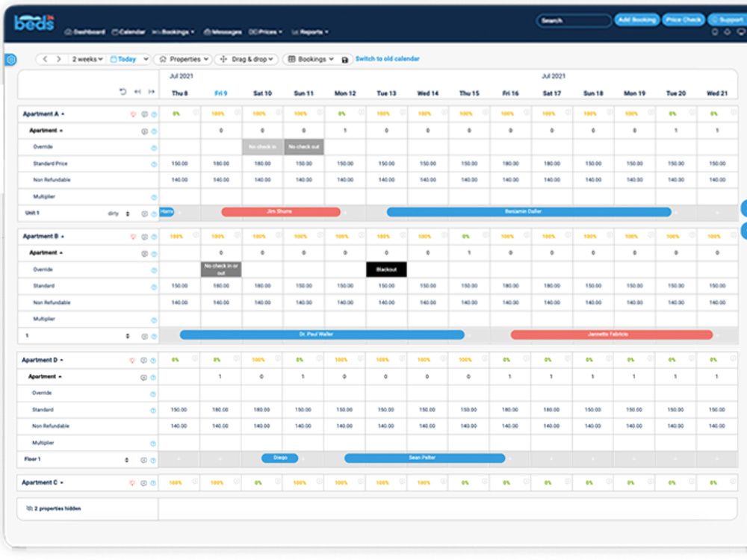This screenshot has height=560, width=747.
Task: Jump to Today in the calendar
Action: point(123,59)
